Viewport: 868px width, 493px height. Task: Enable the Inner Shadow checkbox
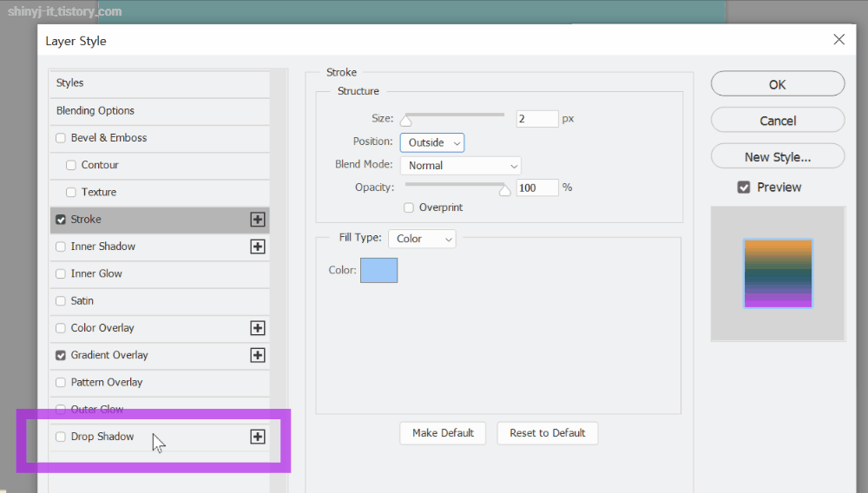pos(61,246)
